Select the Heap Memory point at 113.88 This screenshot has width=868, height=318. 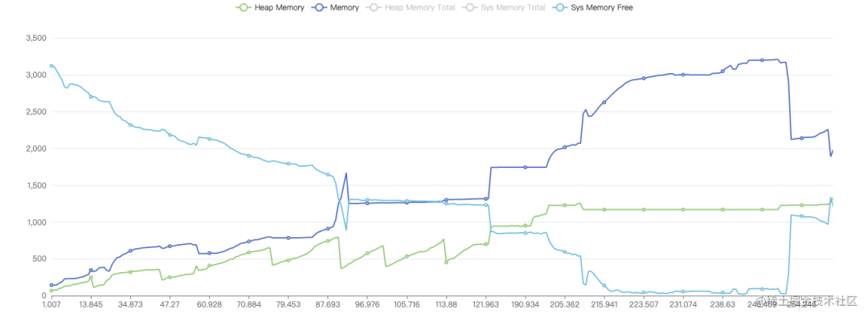coord(445,262)
